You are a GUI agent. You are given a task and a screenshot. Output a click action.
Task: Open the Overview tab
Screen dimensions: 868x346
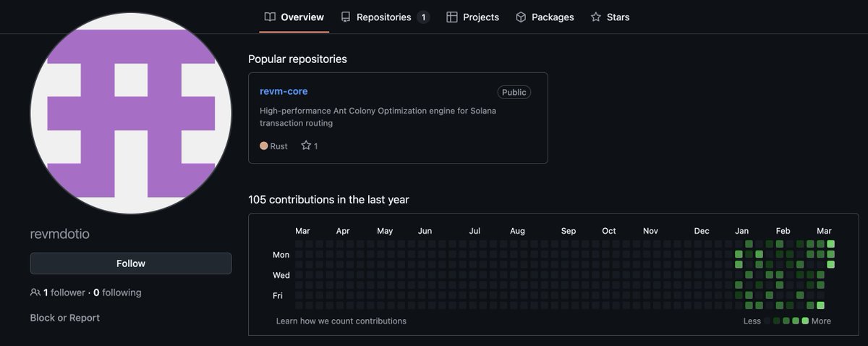(294, 17)
